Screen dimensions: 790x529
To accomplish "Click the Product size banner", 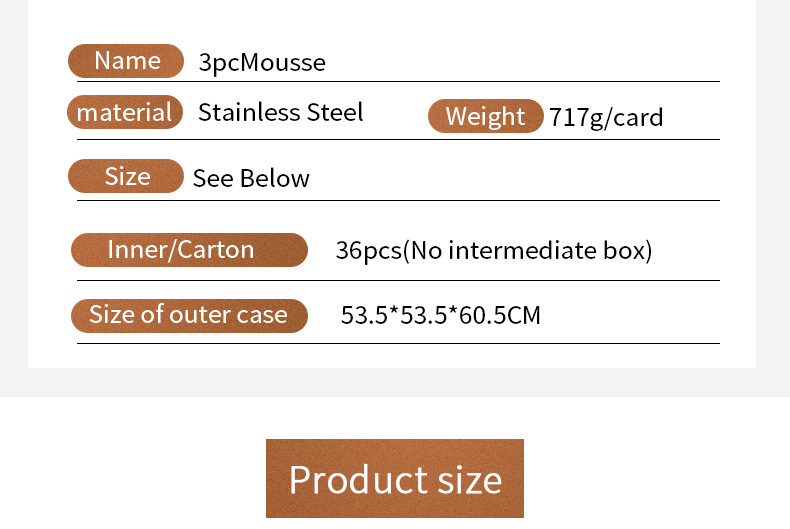I will coord(395,479).
